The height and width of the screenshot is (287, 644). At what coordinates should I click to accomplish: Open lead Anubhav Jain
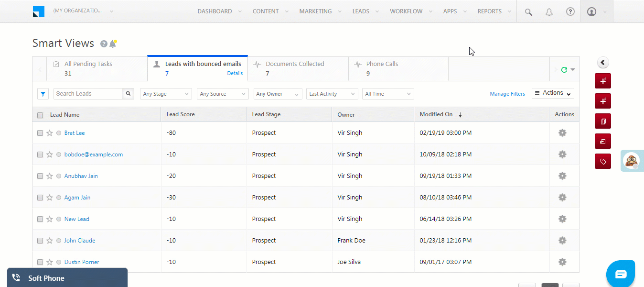(x=81, y=176)
